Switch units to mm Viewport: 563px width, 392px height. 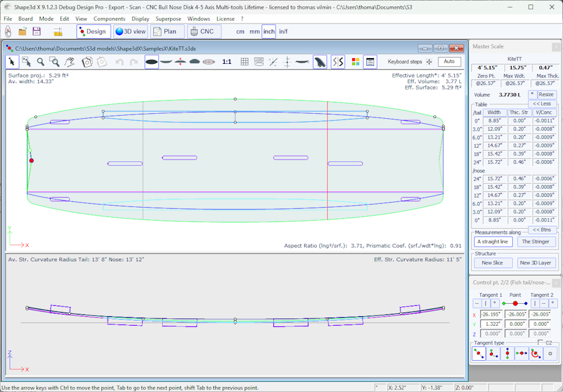pos(255,31)
